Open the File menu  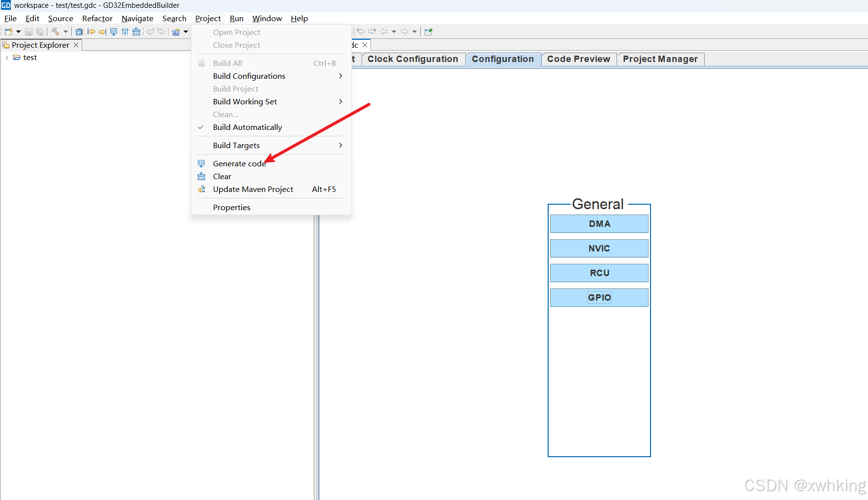click(10, 19)
